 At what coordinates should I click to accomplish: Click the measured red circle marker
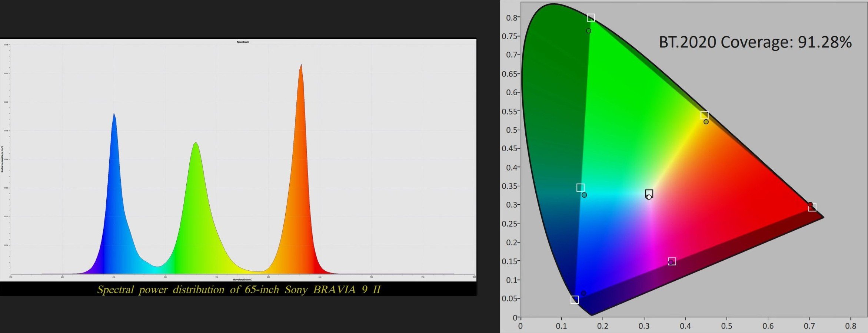[x=810, y=205]
